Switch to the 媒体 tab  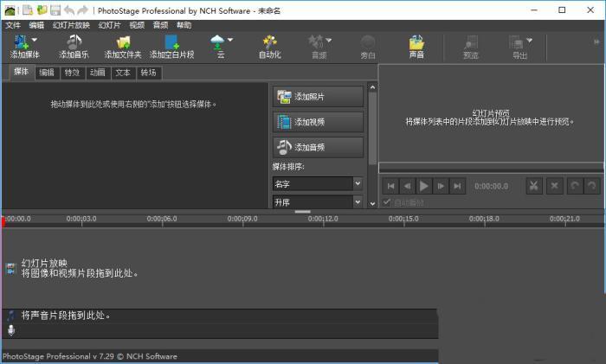click(22, 72)
